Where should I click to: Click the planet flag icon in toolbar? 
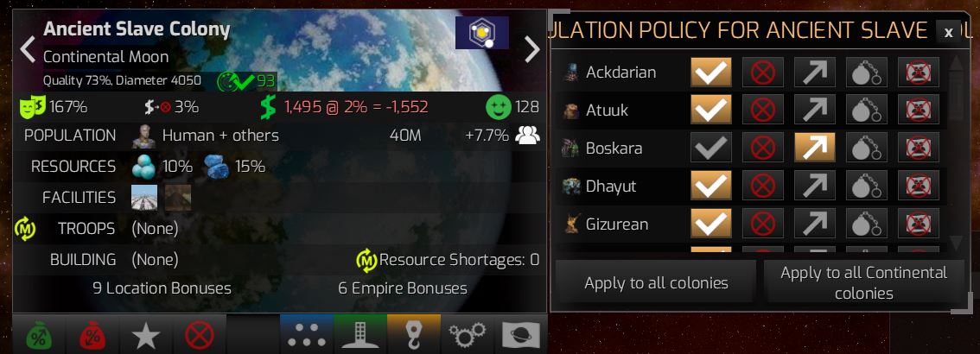click(x=520, y=335)
